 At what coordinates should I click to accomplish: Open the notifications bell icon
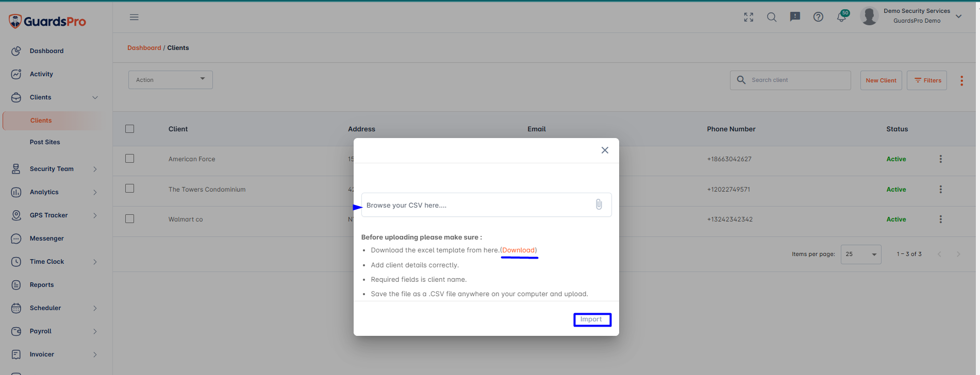coord(841,16)
